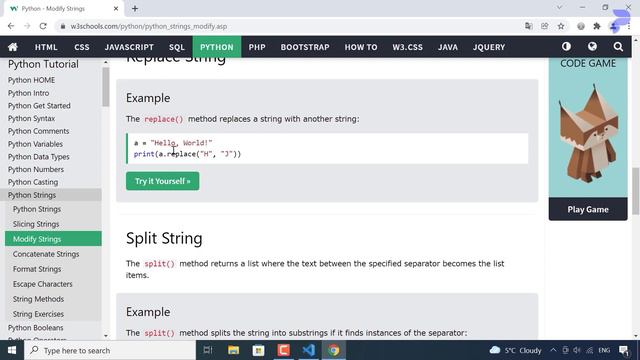Viewport: 640px width, 360px height.
Task: Select the Modify Strings sub-item
Action: coord(53,239)
